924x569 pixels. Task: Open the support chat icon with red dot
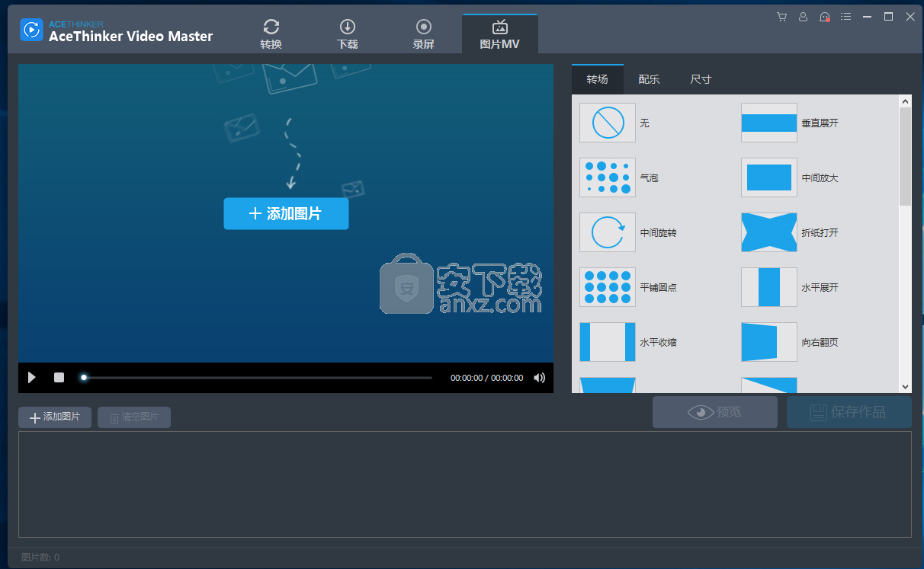[824, 17]
